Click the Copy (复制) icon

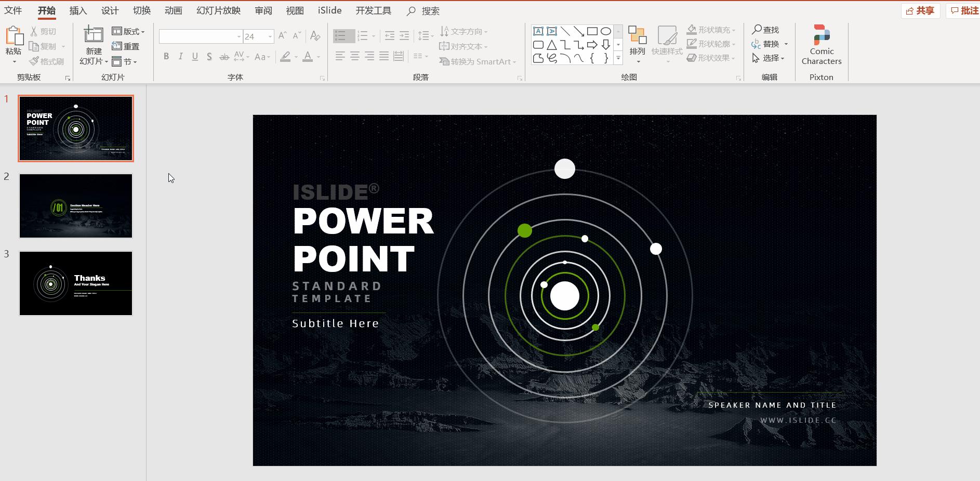click(34, 46)
